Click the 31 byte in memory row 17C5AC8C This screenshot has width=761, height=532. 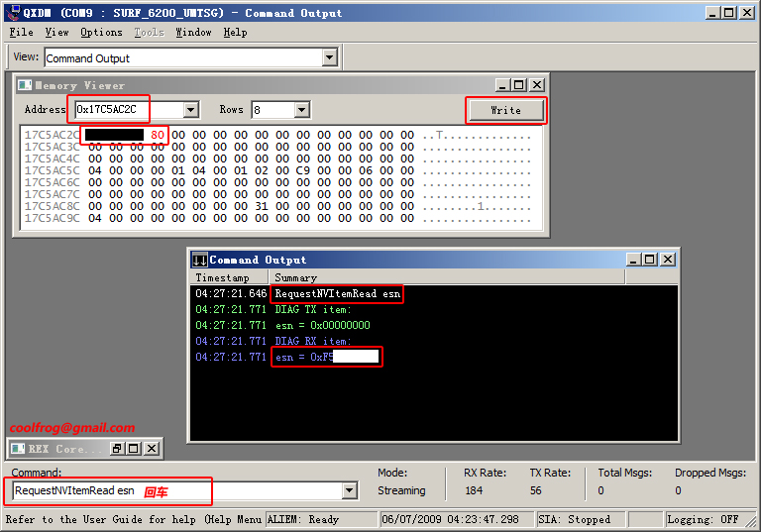262,206
